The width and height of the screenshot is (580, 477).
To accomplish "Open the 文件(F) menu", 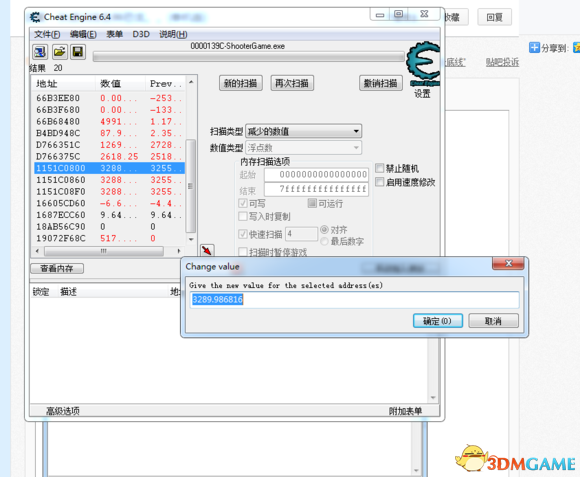I will pyautogui.click(x=47, y=34).
